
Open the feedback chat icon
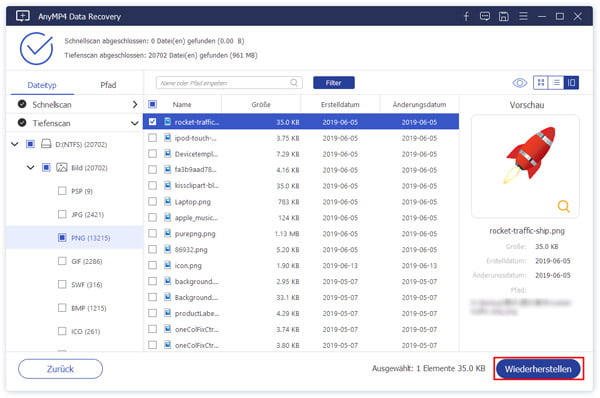[x=485, y=16]
